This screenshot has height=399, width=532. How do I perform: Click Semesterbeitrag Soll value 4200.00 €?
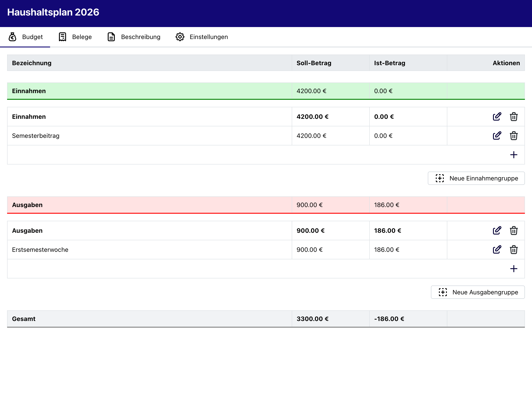coord(311,136)
